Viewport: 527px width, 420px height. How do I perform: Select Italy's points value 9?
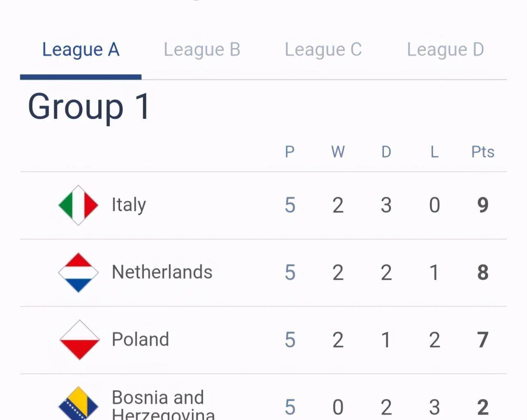coord(483,205)
